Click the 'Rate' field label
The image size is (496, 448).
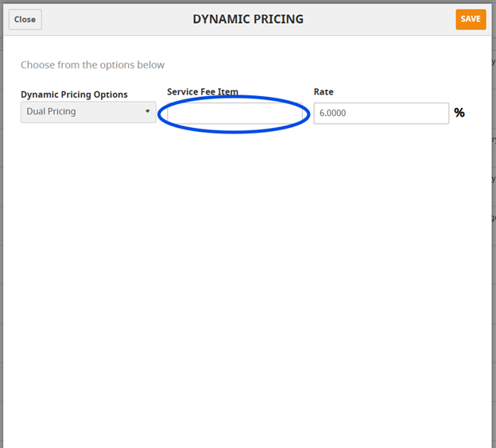pyautogui.click(x=324, y=92)
